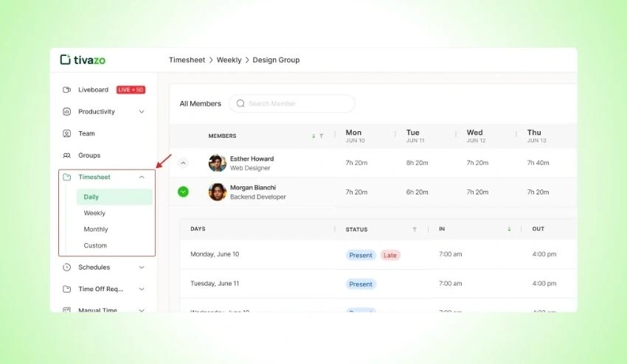Toggle Morgan Bianchi's green expand button
The height and width of the screenshot is (364, 627).
(x=183, y=192)
